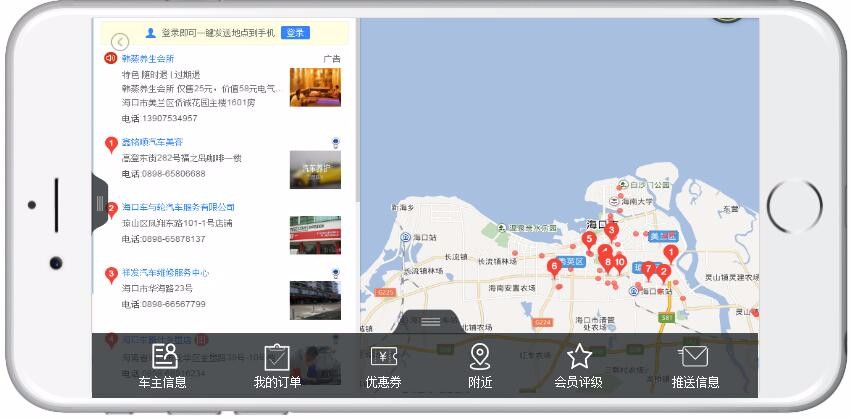This screenshot has width=852, height=418.
Task: Open 车主信息 in the bottom menu
Action: [x=162, y=365]
